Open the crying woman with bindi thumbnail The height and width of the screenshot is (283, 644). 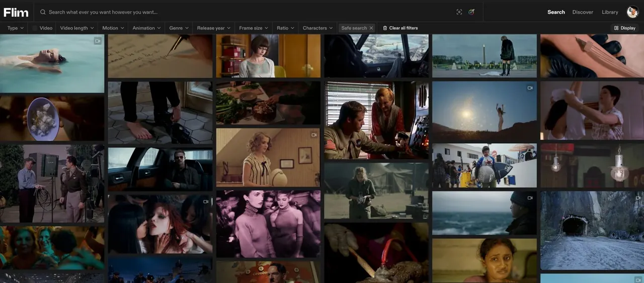point(485,261)
